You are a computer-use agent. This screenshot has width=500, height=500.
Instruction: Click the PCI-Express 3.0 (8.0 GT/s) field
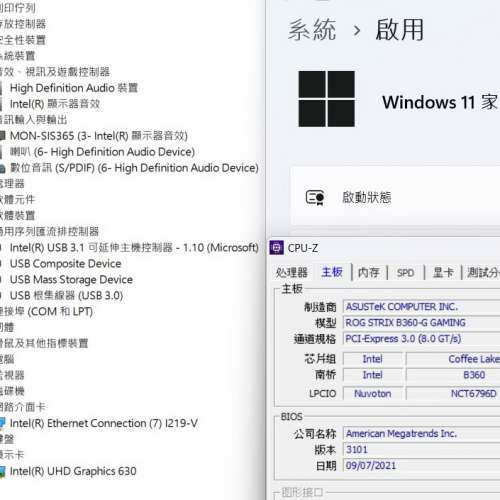[421, 339]
